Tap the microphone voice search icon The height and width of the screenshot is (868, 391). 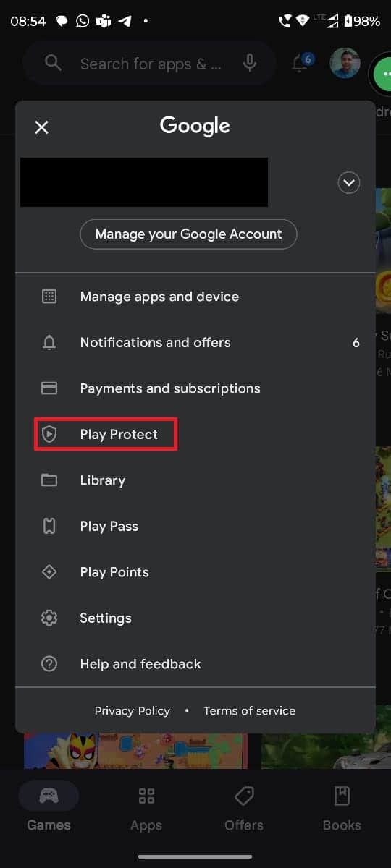click(x=250, y=64)
